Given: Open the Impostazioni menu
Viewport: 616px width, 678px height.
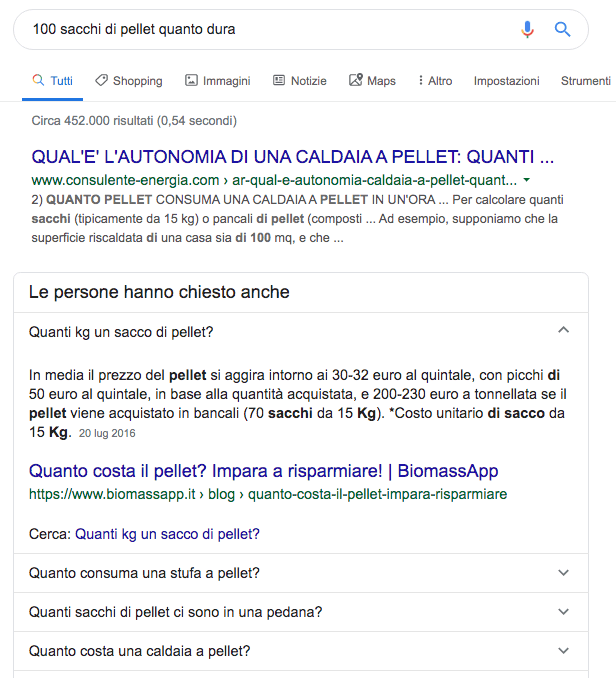Looking at the screenshot, I should pyautogui.click(x=506, y=81).
